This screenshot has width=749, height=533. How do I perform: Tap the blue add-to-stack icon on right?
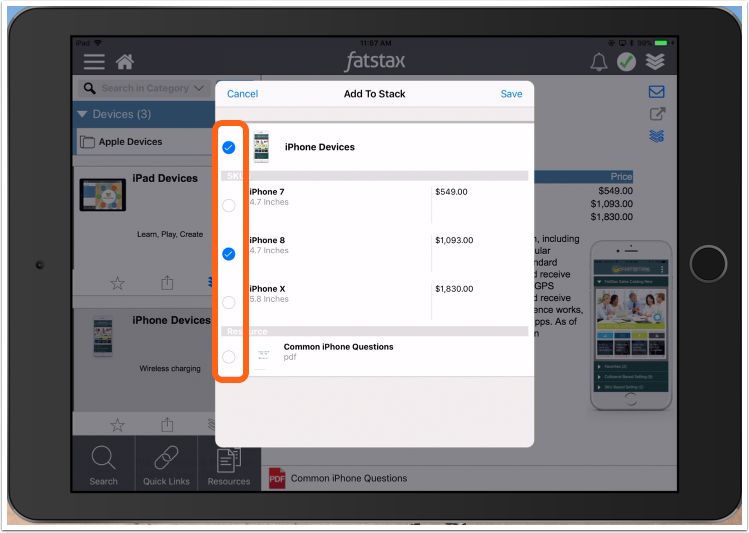click(657, 136)
